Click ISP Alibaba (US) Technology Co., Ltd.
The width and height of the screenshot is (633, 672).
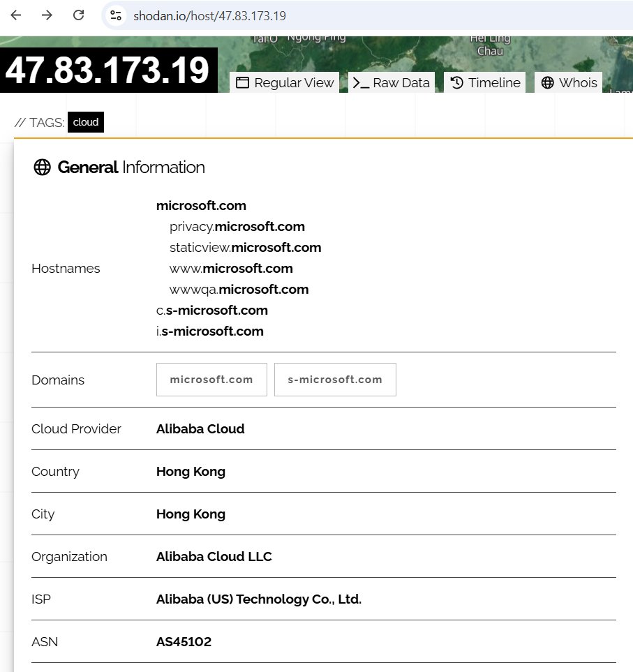pos(259,599)
